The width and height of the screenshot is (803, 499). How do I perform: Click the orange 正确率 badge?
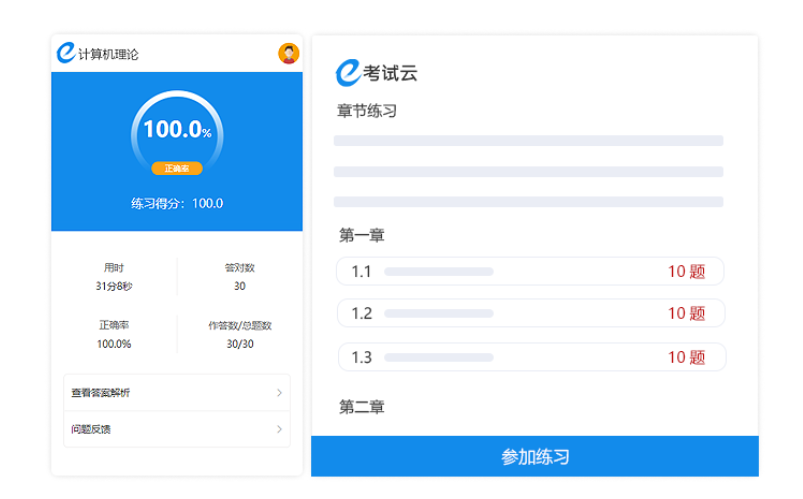pos(177,169)
